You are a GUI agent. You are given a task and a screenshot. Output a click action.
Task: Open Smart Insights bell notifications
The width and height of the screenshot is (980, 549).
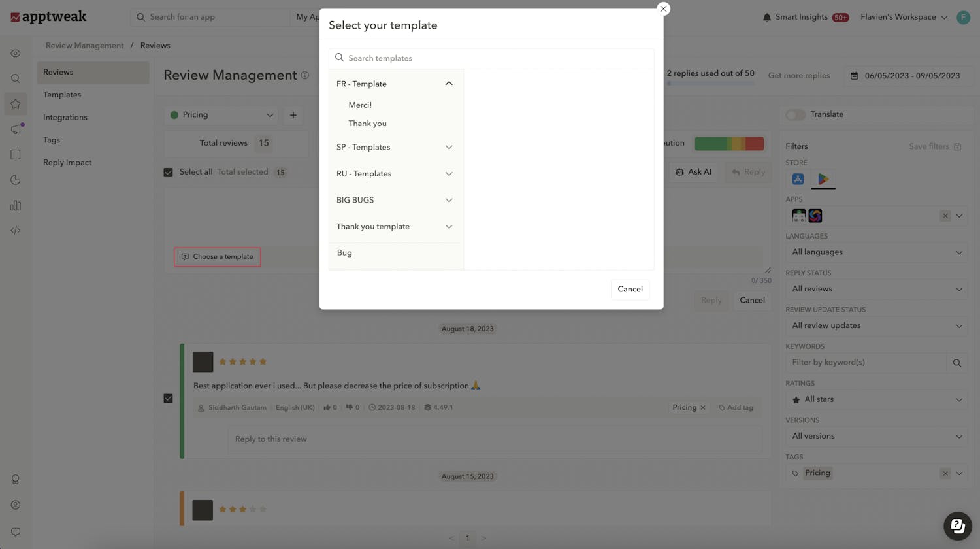(x=767, y=18)
